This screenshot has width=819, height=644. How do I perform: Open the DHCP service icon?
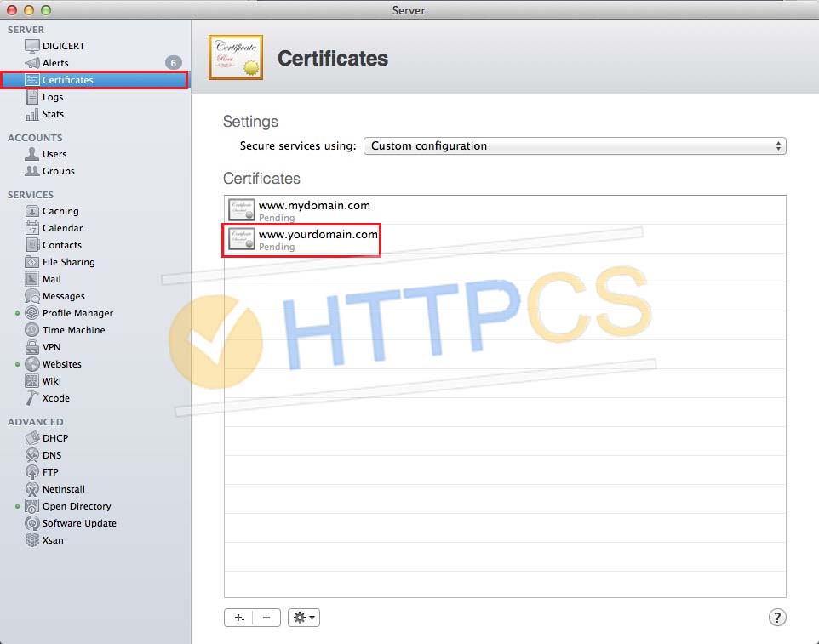(x=31, y=438)
